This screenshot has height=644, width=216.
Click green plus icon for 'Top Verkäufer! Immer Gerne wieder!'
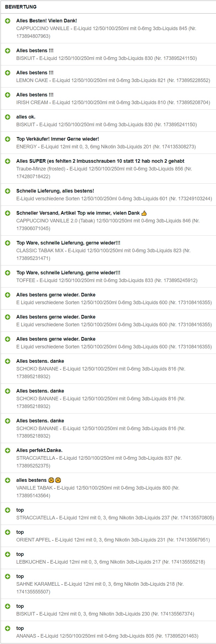click(x=8, y=139)
